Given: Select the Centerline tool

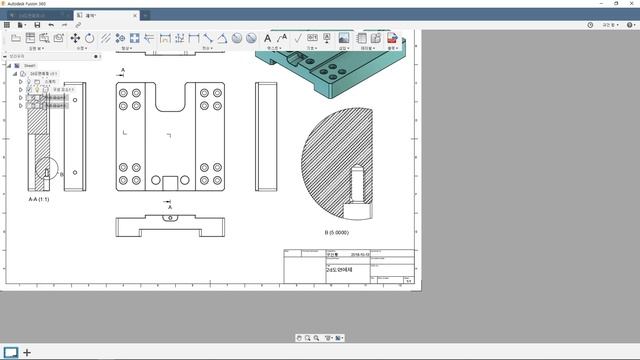Looking at the screenshot, I should click(x=106, y=38).
